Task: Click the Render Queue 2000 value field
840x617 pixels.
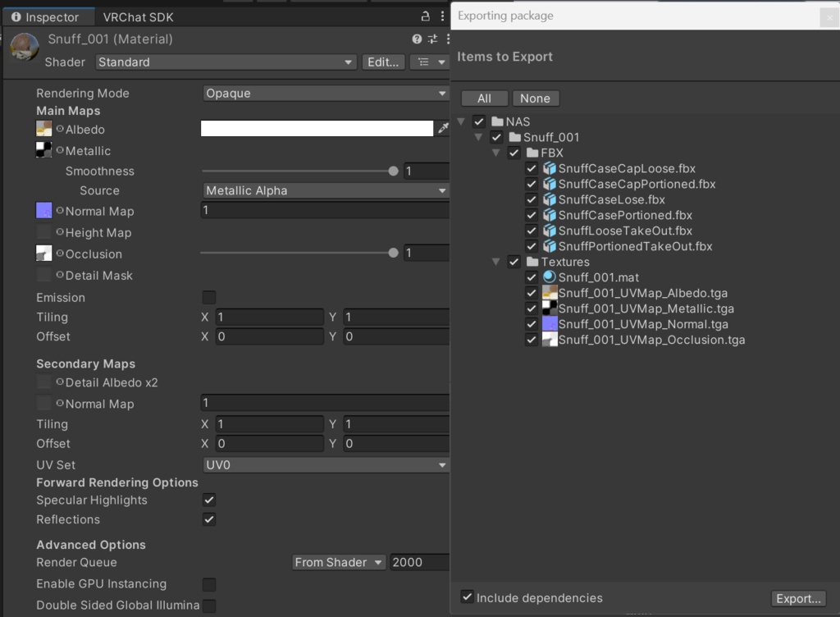Action: [x=420, y=562]
